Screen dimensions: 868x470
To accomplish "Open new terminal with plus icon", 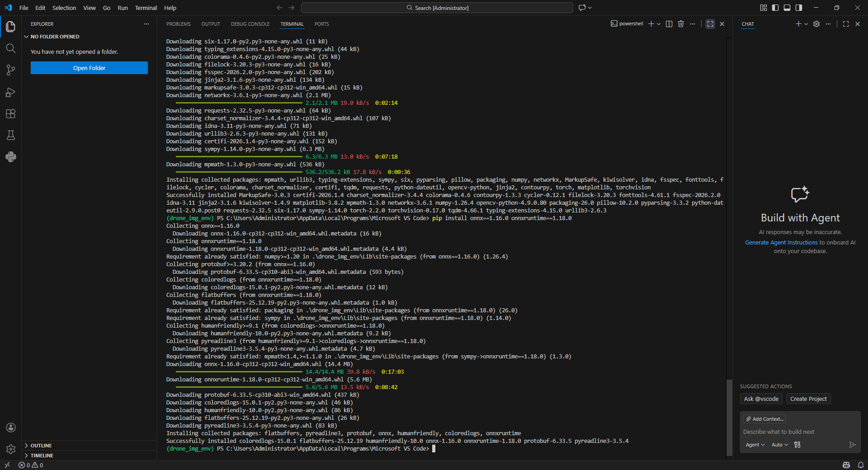I will [x=651, y=24].
